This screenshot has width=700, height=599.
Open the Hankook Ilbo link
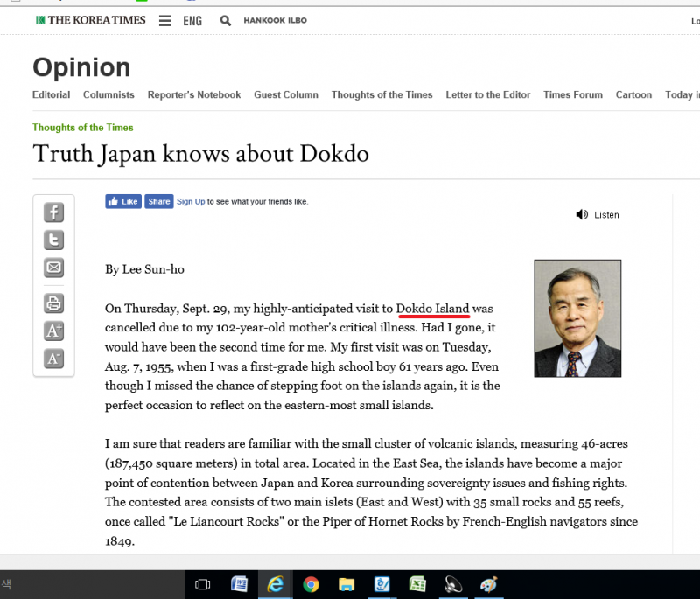275,20
